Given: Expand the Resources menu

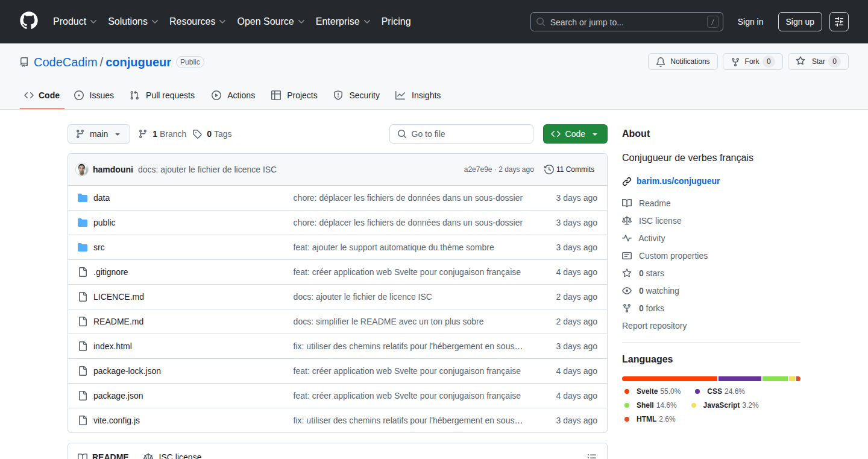Looking at the screenshot, I should (x=198, y=22).
